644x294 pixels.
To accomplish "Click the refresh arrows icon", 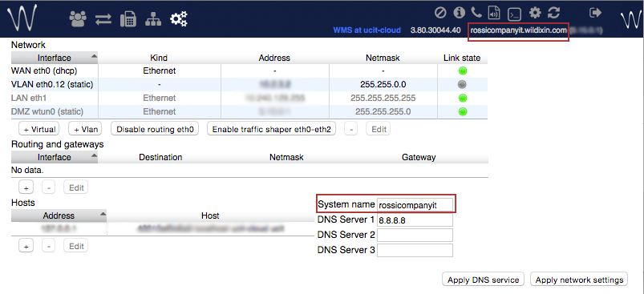I will click(x=553, y=13).
